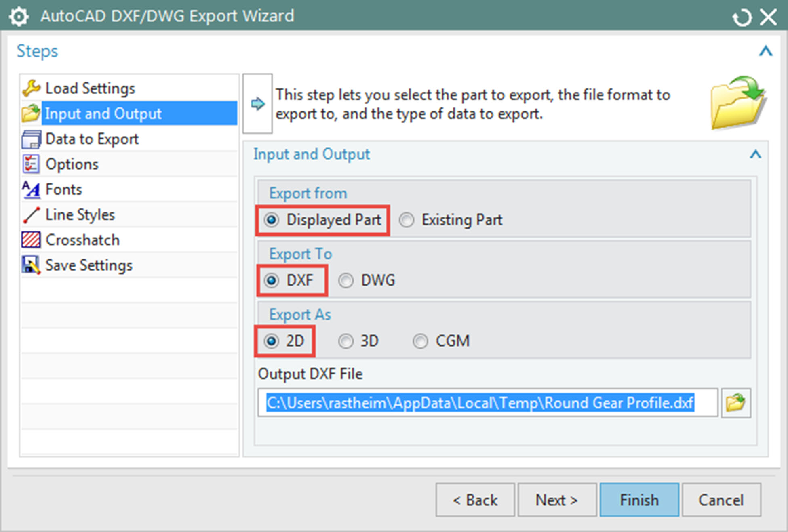The width and height of the screenshot is (788, 532).
Task: Collapse the Steps section chevron
Action: point(765,51)
